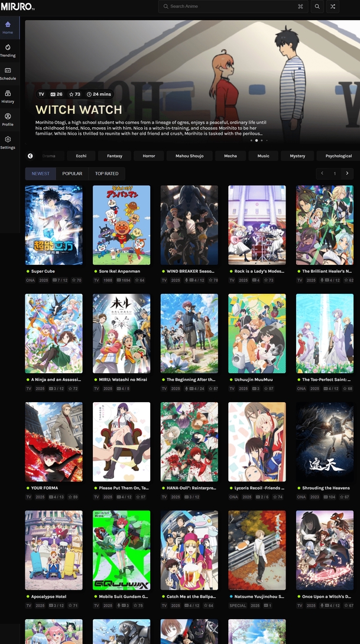Open the Schedule sidebar icon
The height and width of the screenshot is (644, 360).
coord(8,70)
